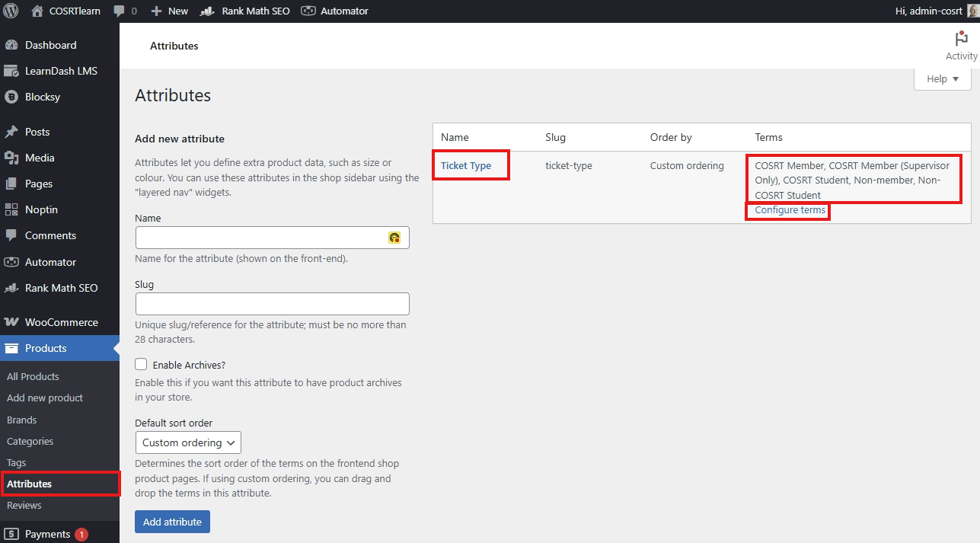This screenshot has width=980, height=543.
Task: Click the Payments dollar icon in sidebar
Action: pos(11,534)
